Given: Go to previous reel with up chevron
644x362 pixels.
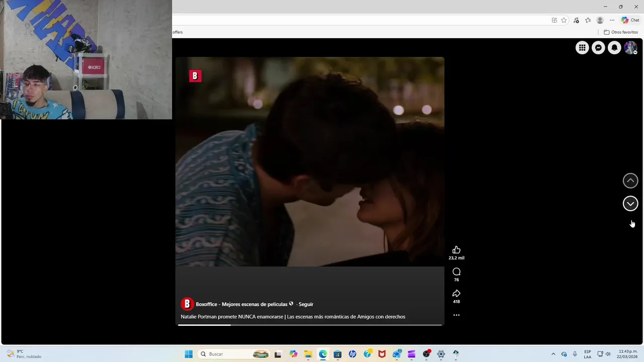Looking at the screenshot, I should tap(630, 180).
